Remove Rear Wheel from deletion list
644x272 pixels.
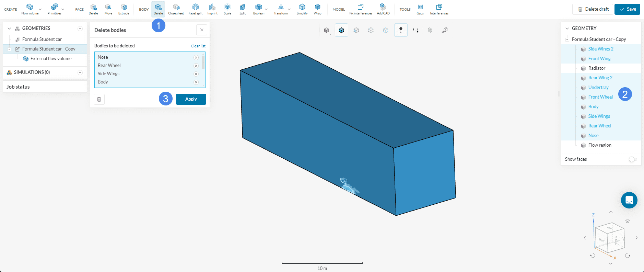(196, 66)
